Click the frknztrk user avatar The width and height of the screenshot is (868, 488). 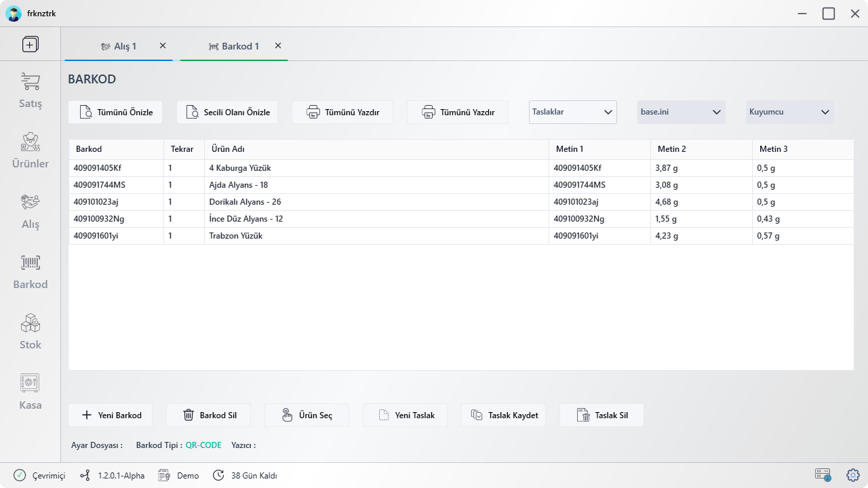[14, 14]
